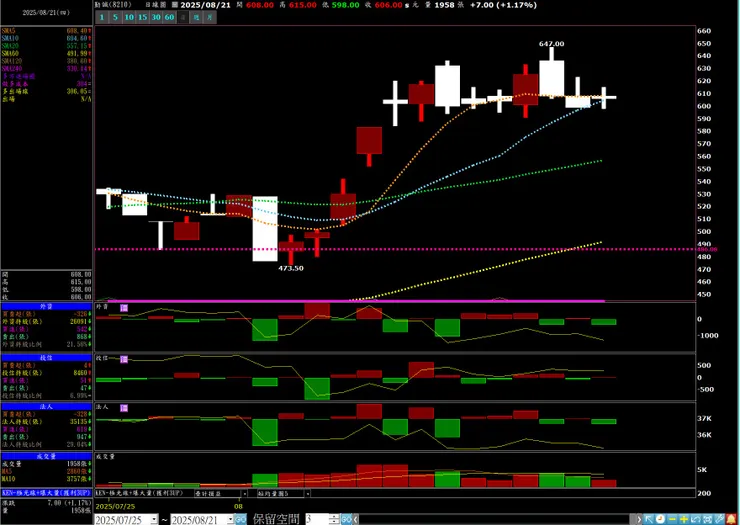Screen dimensions: 740x525
Task: Choose the 60-minute timeframe
Action: [x=169, y=17]
